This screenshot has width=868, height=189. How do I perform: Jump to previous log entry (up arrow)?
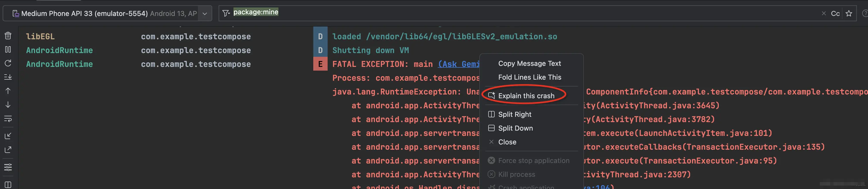click(x=8, y=91)
